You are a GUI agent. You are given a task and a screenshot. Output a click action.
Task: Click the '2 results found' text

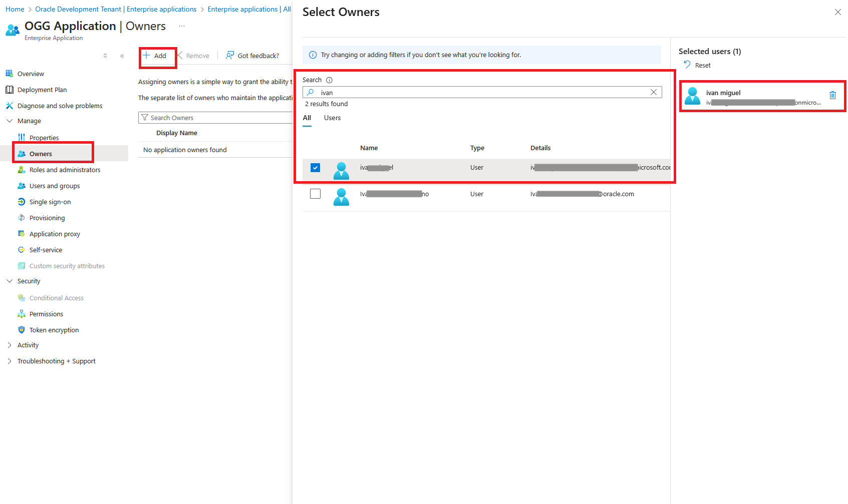pyautogui.click(x=326, y=104)
